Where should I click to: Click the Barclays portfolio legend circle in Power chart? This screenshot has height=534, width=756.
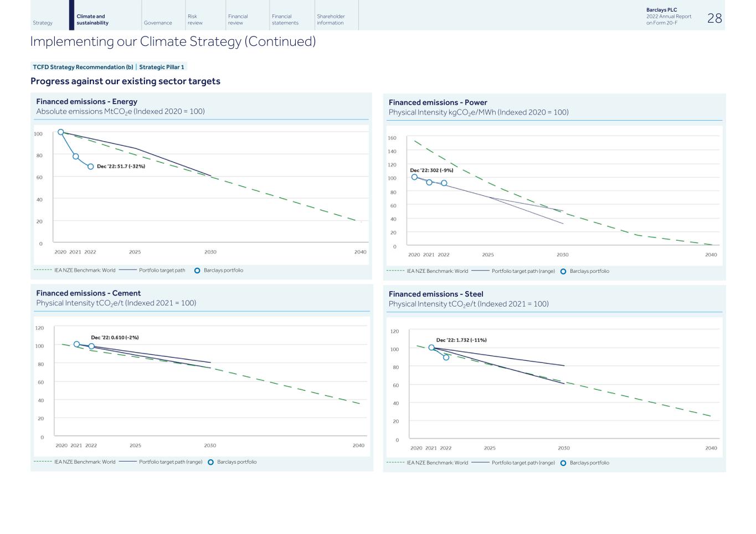[x=563, y=272]
